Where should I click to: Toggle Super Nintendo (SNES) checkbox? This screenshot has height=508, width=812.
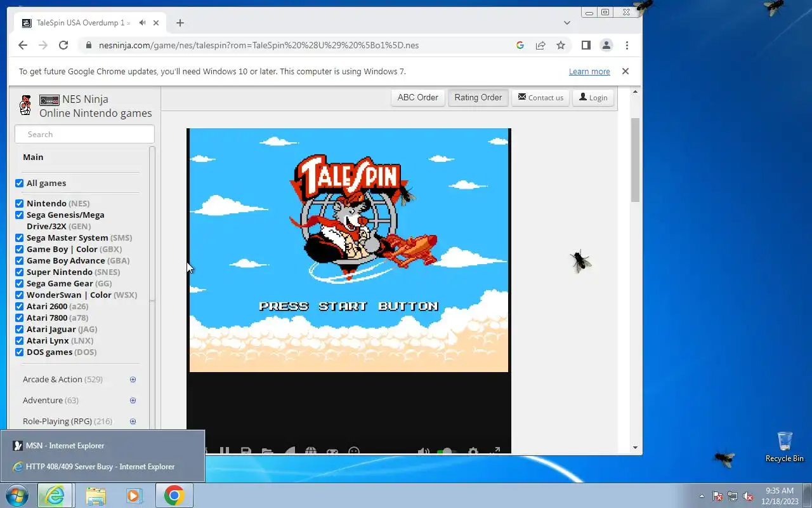[19, 272]
